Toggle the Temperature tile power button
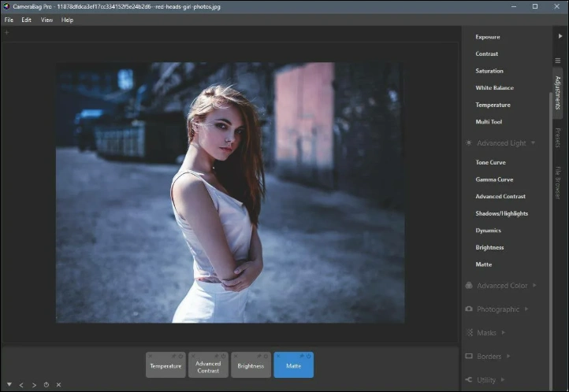Image resolution: width=569 pixels, height=392 pixels. (x=181, y=357)
